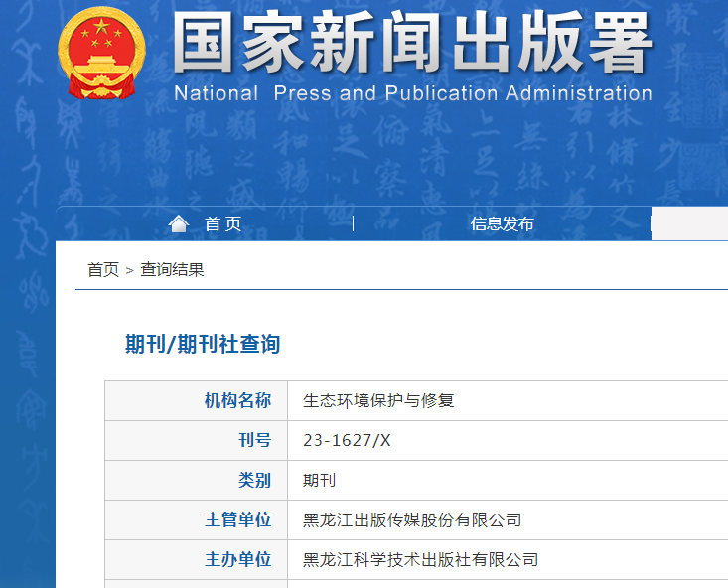The width and height of the screenshot is (728, 588).
Task: Select the 23-1627/X serial number value
Action: (x=347, y=441)
